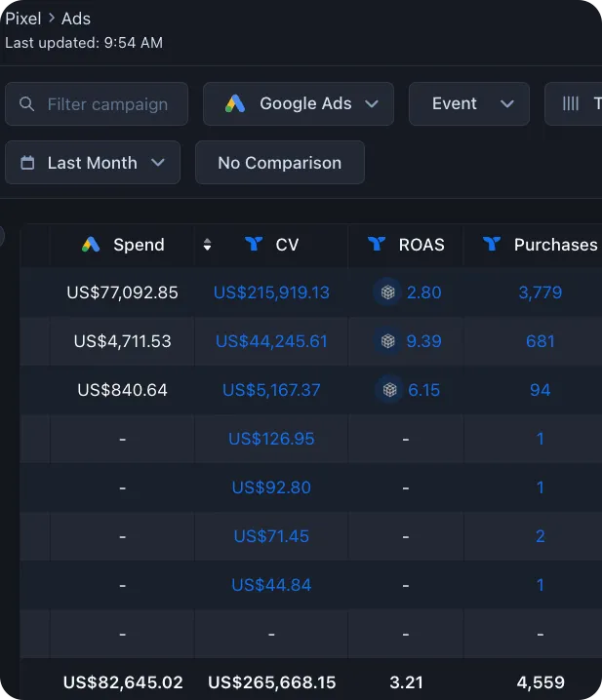Type in the Filter campaign search field
602x700 pixels.
(x=107, y=104)
